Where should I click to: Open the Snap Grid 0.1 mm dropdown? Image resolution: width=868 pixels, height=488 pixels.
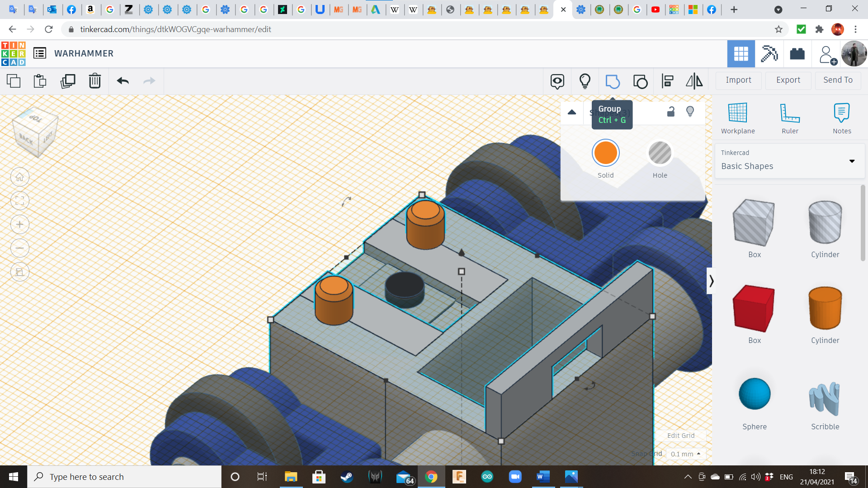point(686,454)
